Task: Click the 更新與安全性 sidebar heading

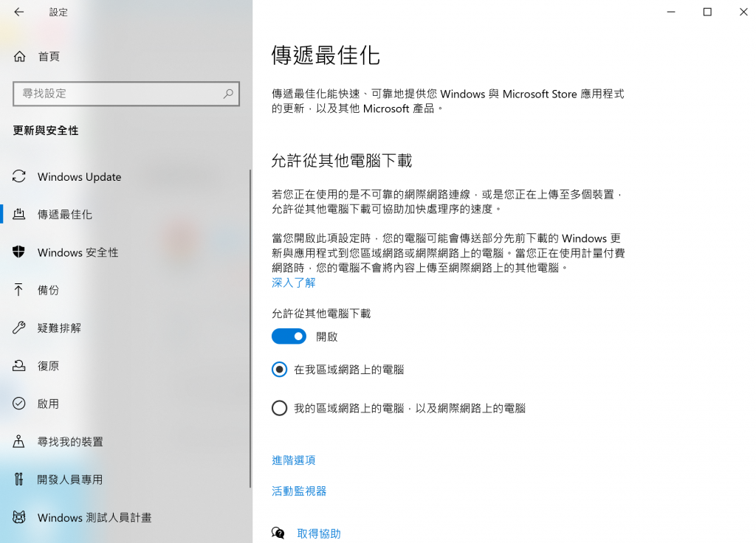Action: 46,131
